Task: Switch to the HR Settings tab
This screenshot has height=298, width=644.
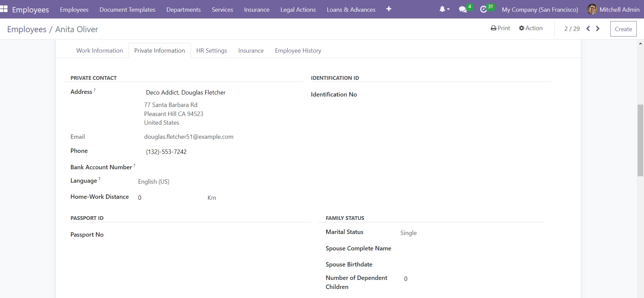Action: pos(211,50)
